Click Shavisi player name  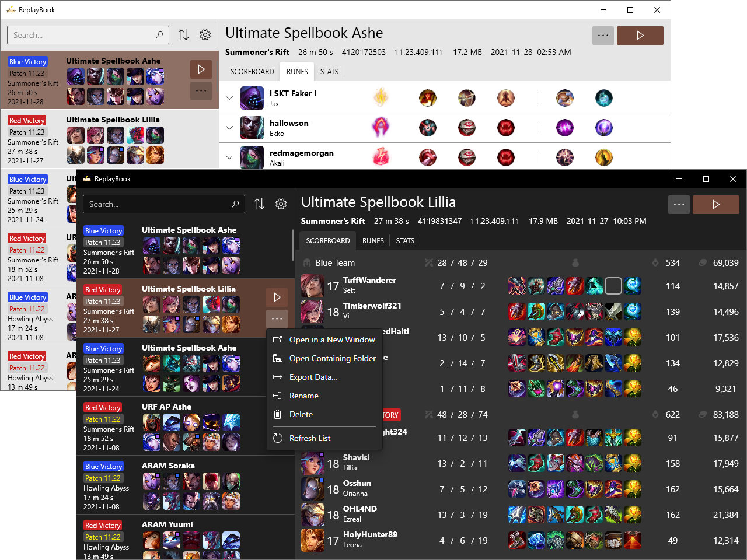click(x=356, y=457)
